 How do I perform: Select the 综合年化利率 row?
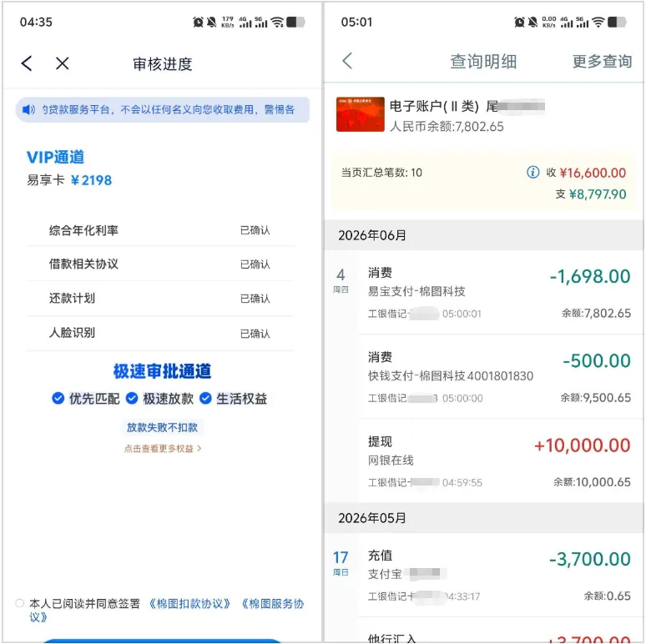pyautogui.click(x=161, y=230)
